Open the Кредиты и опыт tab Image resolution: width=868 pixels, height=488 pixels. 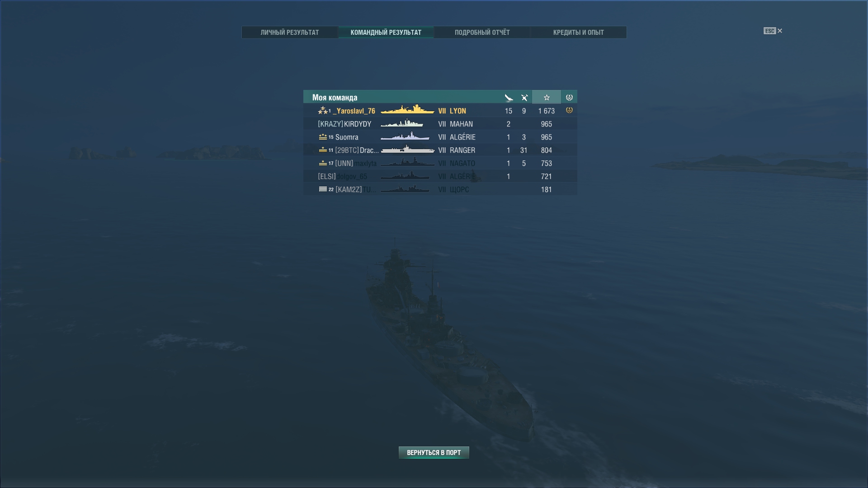pyautogui.click(x=578, y=33)
